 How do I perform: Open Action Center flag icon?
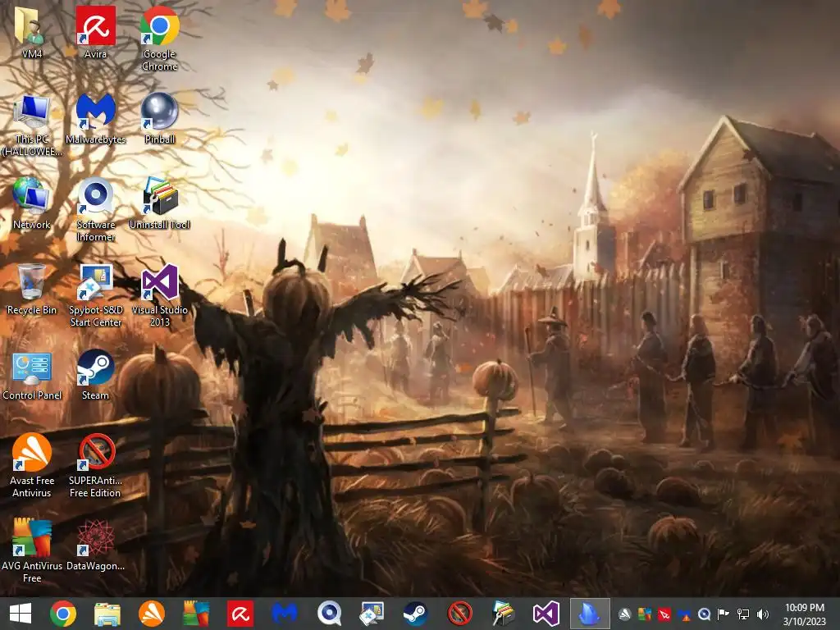pos(724,614)
